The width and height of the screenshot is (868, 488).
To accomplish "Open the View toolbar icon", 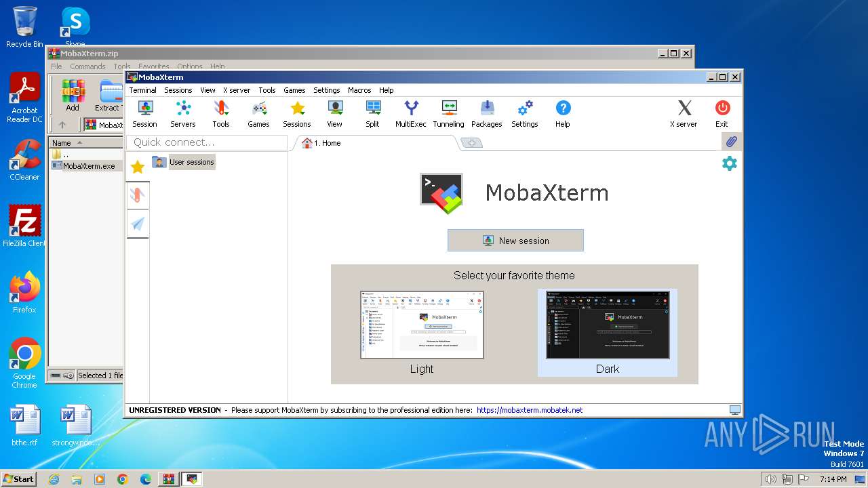I will pos(335,113).
